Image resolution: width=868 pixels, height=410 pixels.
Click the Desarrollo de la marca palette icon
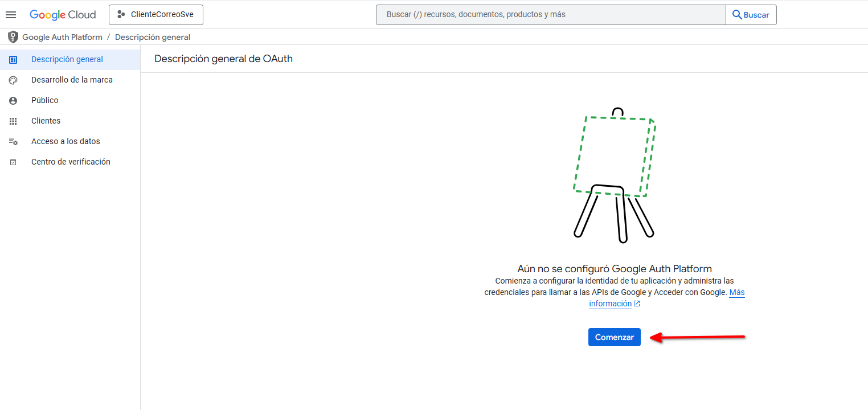pyautogui.click(x=13, y=80)
